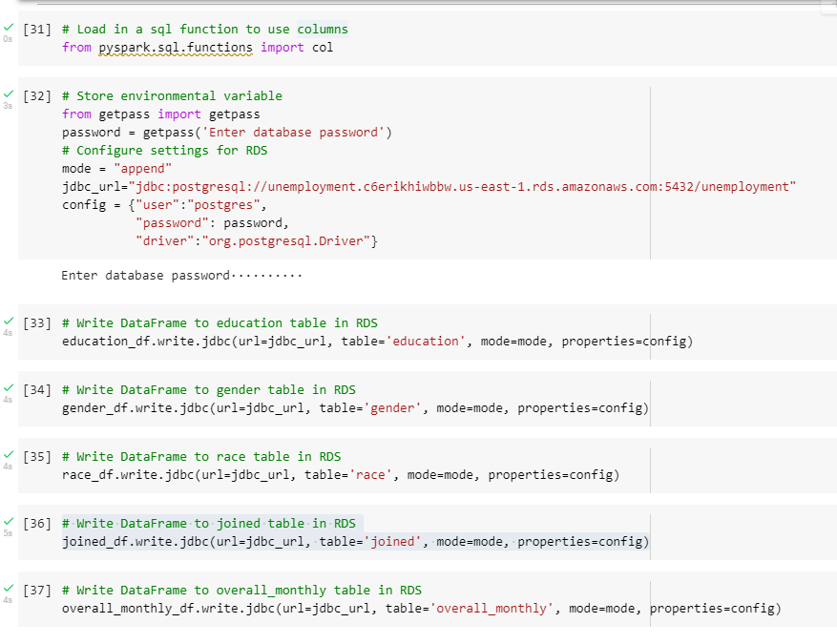Click the 'Load in a sql function' comment
The width and height of the screenshot is (837, 644).
click(205, 30)
